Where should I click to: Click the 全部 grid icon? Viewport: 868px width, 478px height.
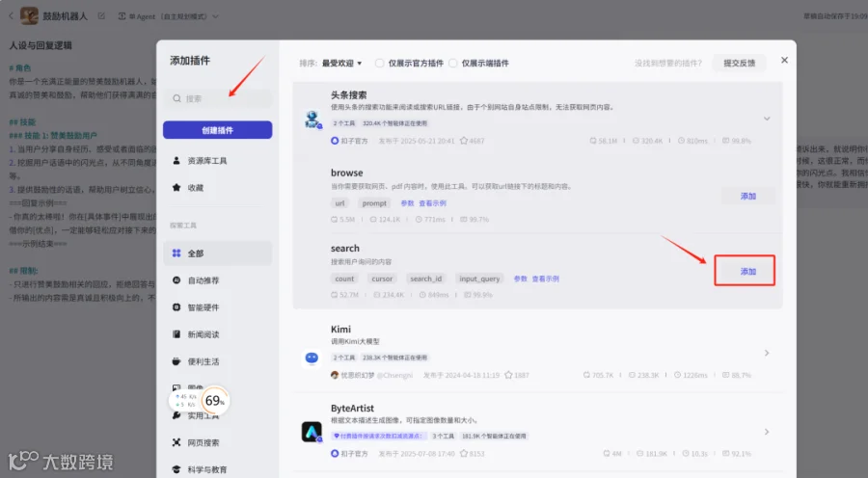pos(176,253)
